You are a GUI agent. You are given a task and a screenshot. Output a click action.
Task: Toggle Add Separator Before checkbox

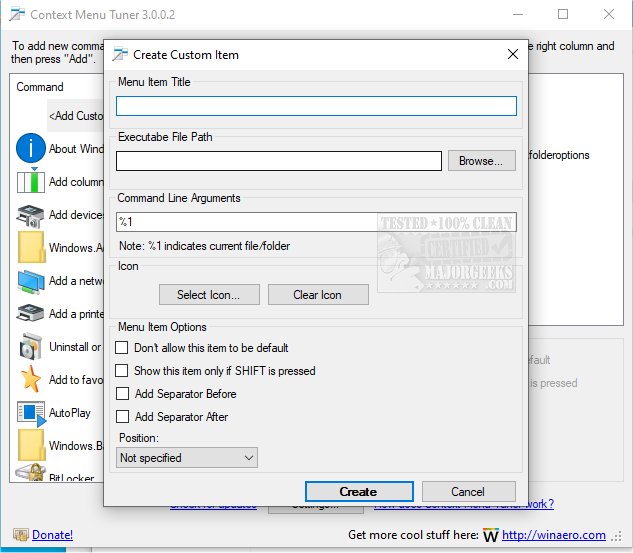tap(122, 394)
